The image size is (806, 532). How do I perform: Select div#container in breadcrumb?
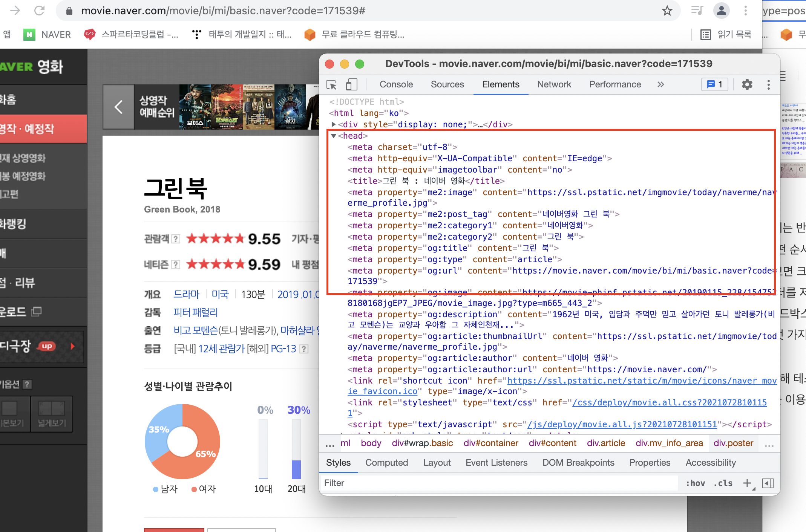click(x=491, y=443)
